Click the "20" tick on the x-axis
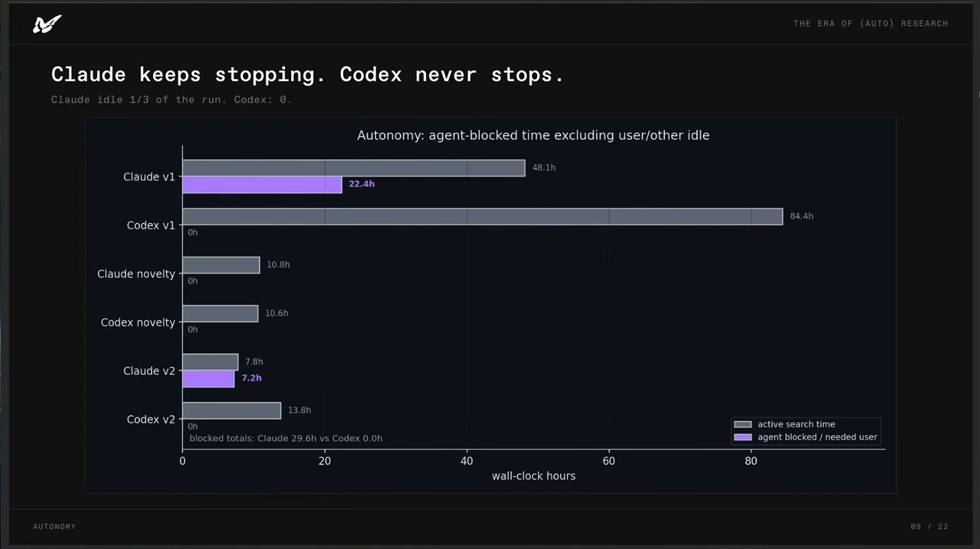This screenshot has height=549, width=980. pyautogui.click(x=325, y=461)
